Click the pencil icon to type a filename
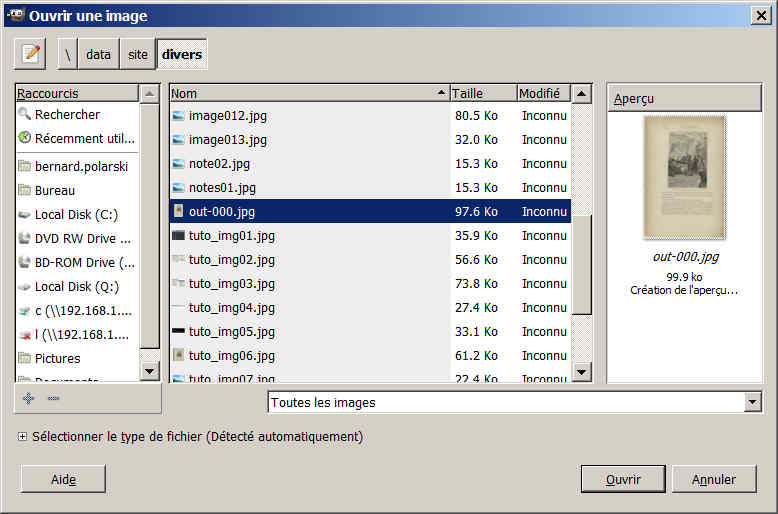 click(x=31, y=54)
